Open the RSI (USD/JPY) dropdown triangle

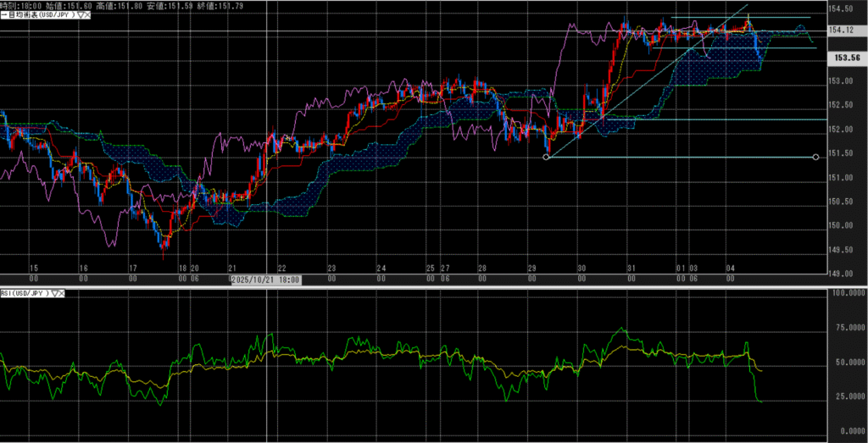pos(54,293)
